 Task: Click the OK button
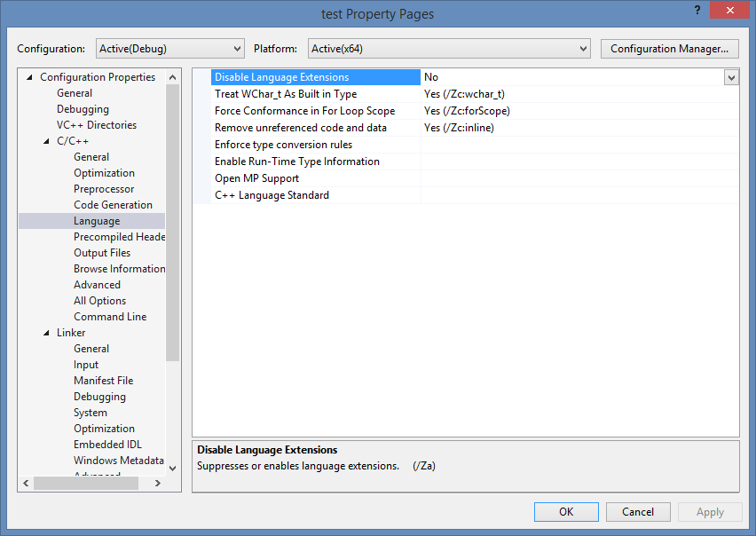[566, 511]
